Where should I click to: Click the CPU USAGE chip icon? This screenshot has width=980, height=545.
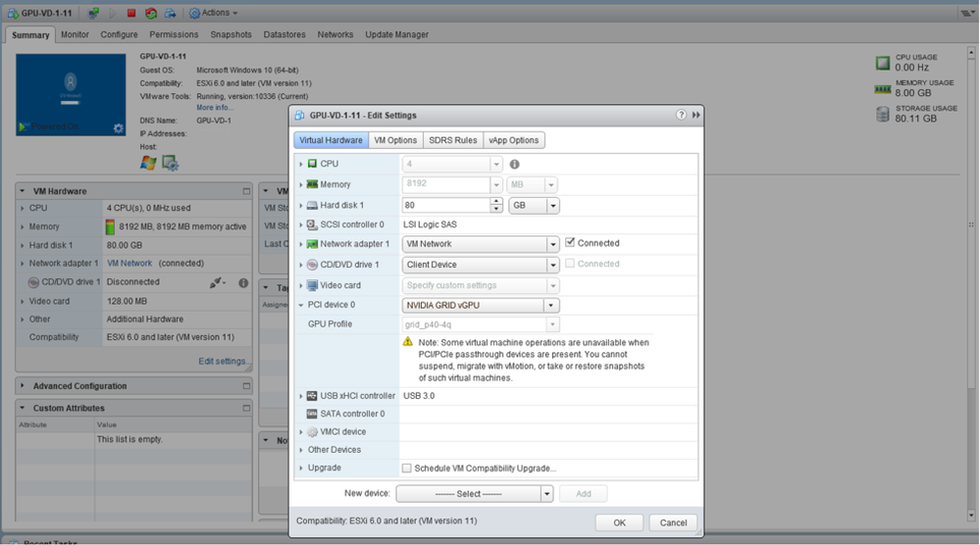883,63
